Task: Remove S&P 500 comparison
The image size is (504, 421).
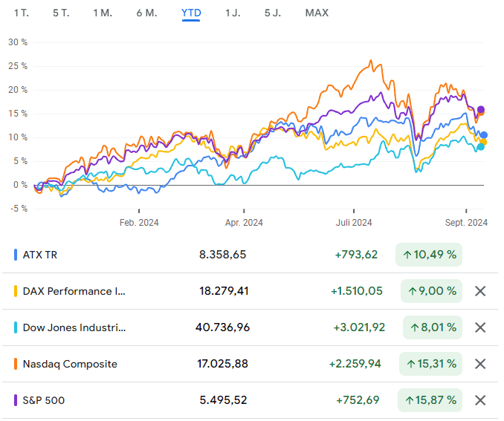Action: [480, 400]
